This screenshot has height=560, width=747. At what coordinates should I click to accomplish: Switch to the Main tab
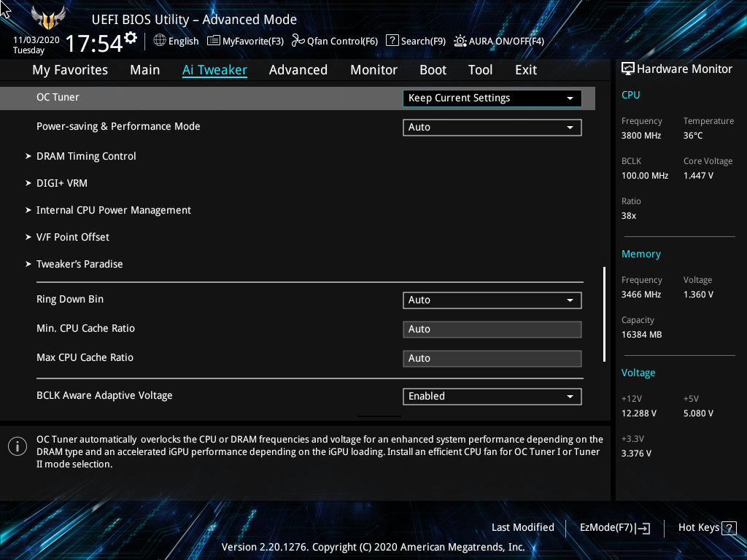(145, 70)
